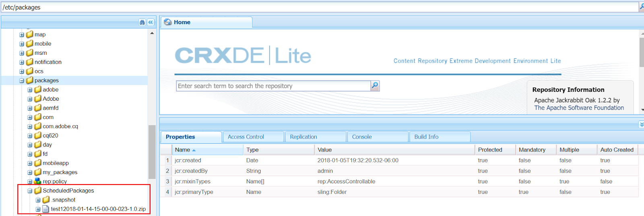This screenshot has width=644, height=216.
Task: Click the rep:policy node icon
Action: pos(38,181)
